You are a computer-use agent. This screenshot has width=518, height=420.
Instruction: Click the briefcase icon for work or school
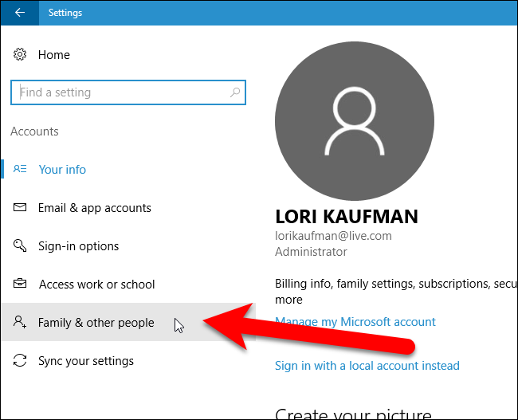20,284
